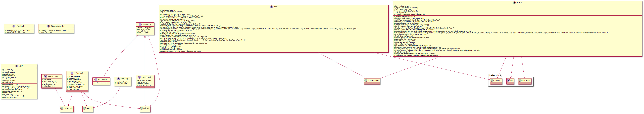This screenshot has width=644, height=114.
Task: Select the displayCtrl package tab label
Action: click(493, 75)
